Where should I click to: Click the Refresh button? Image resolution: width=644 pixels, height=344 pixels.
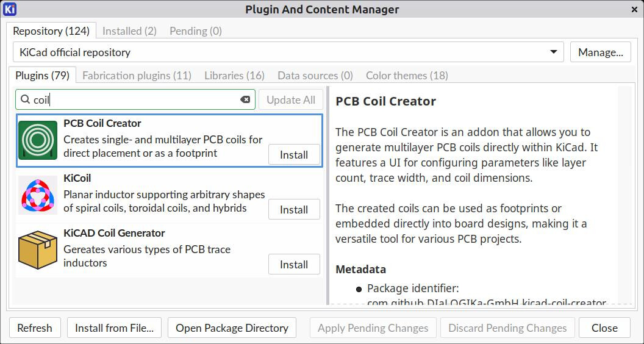[x=35, y=328]
